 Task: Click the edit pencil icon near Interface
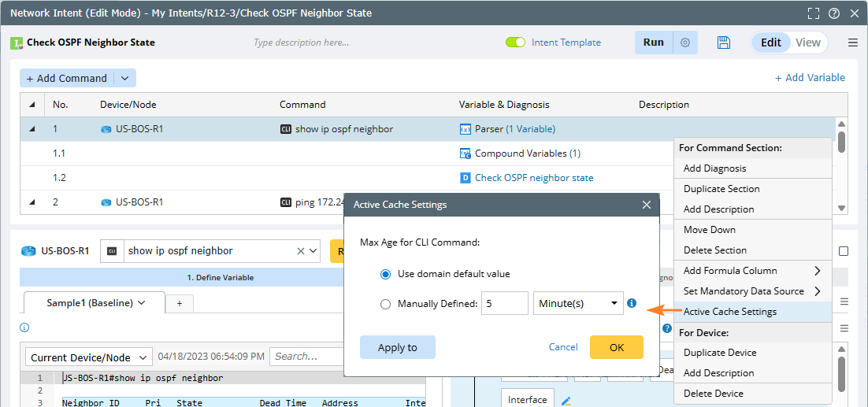coord(565,401)
